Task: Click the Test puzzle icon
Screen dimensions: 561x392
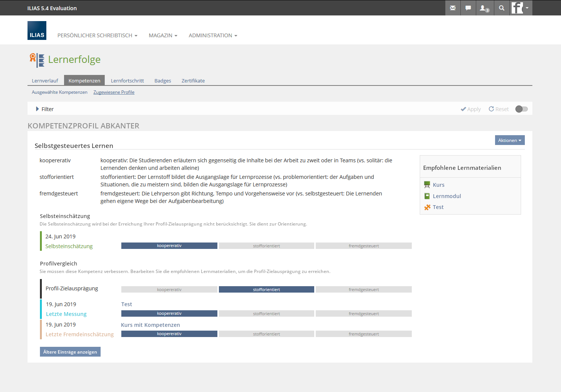Action: (x=427, y=207)
